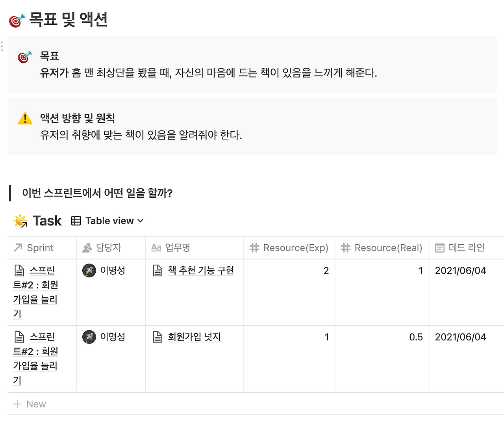Add a row with the New button
504x422 pixels.
(x=30, y=404)
